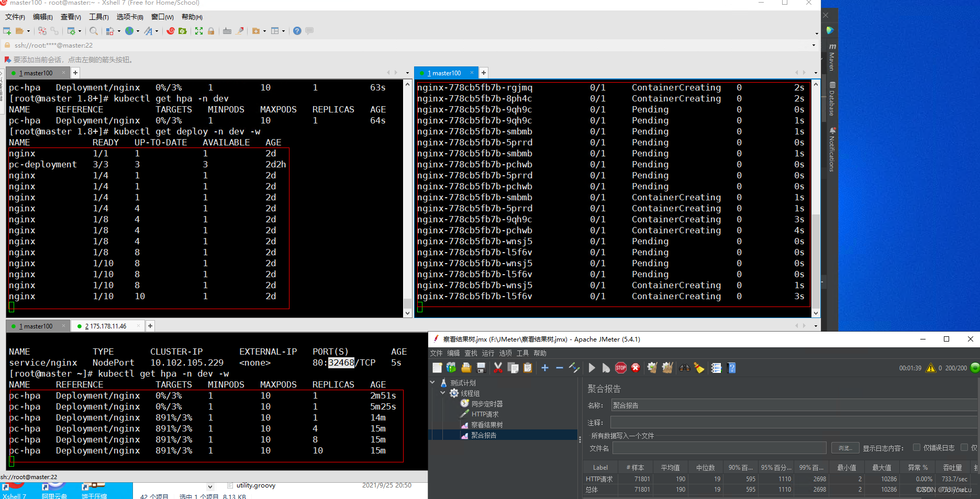Click JMeter Reset Search yellow brush icon
The width and height of the screenshot is (980, 499).
coord(699,368)
